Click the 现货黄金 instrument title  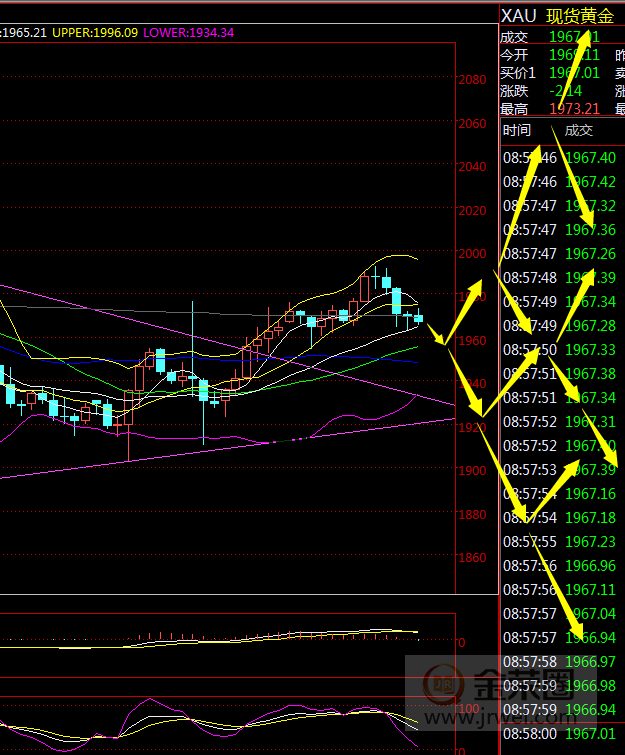(580, 15)
